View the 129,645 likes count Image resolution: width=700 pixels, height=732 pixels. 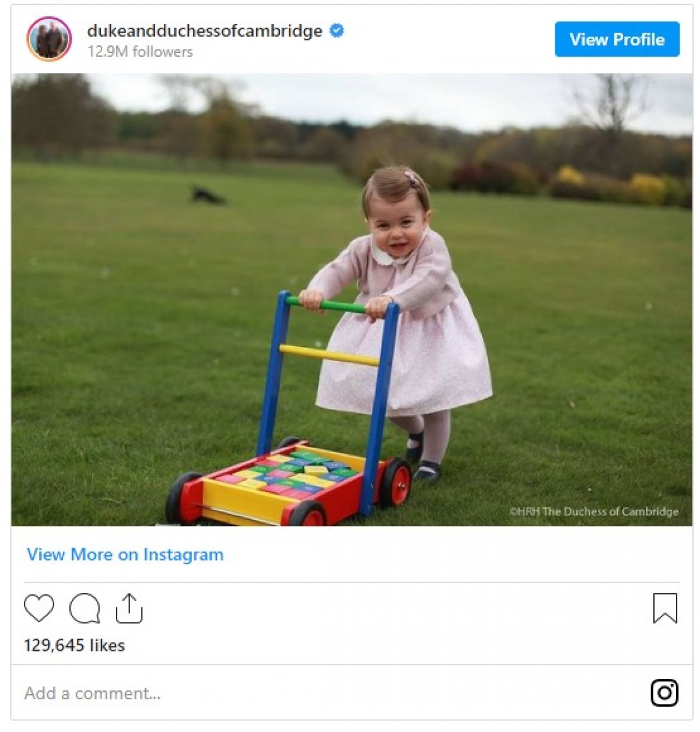point(74,645)
